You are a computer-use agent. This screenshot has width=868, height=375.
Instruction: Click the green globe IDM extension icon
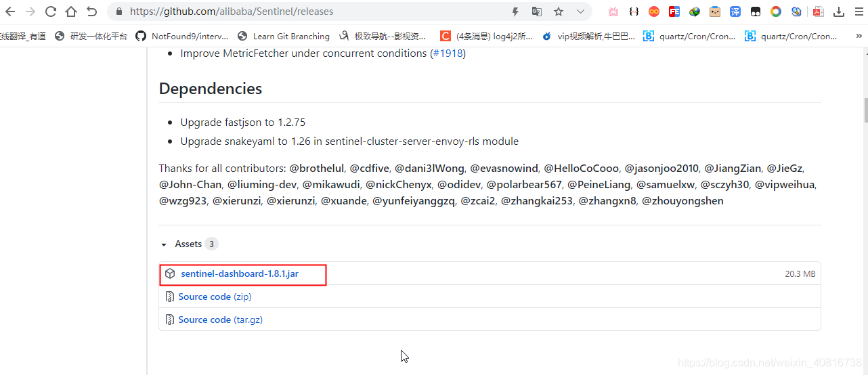[x=695, y=12]
